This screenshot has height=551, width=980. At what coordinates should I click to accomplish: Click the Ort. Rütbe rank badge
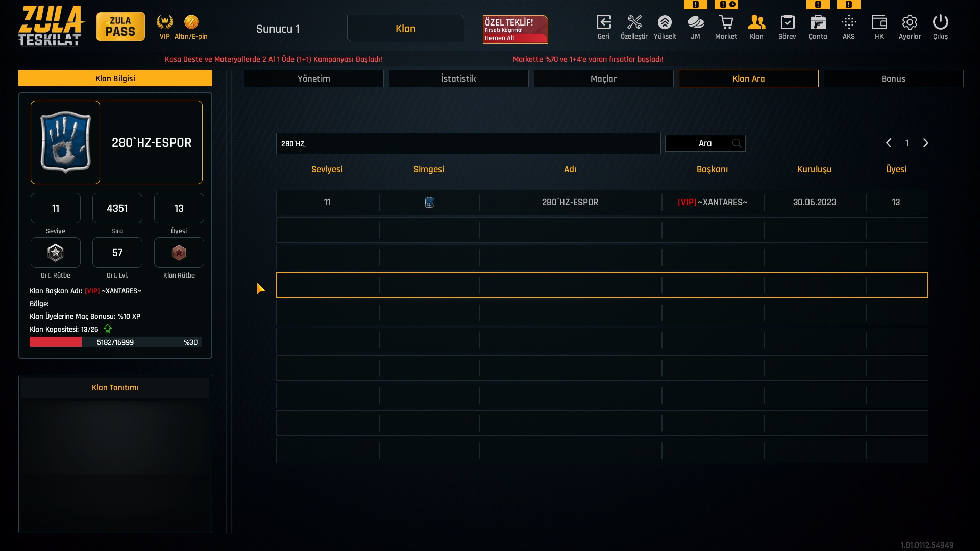tap(56, 253)
